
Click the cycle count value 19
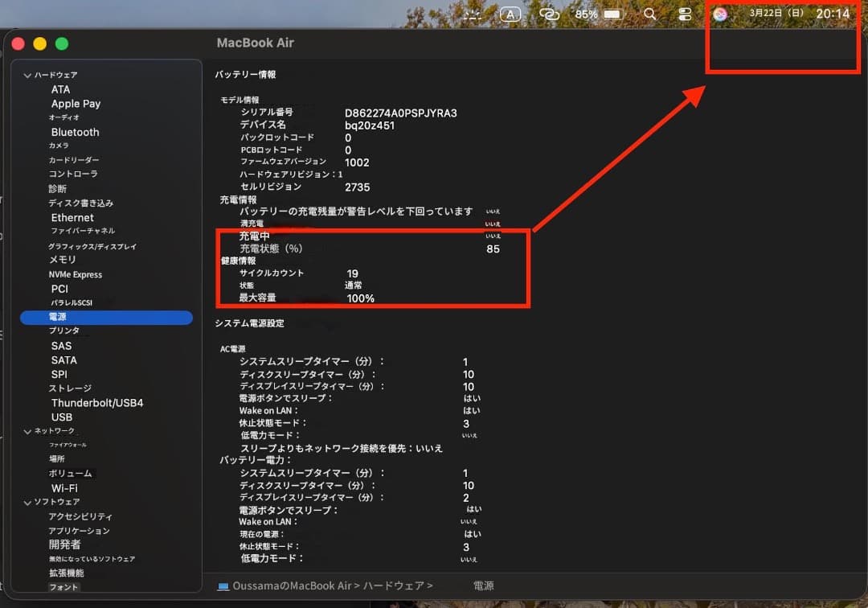pyautogui.click(x=353, y=273)
